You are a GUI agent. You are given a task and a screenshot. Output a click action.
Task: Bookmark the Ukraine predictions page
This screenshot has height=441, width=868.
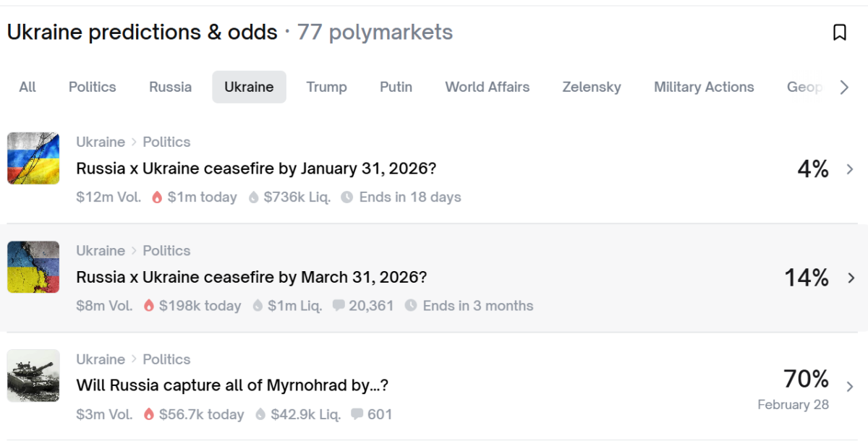839,33
